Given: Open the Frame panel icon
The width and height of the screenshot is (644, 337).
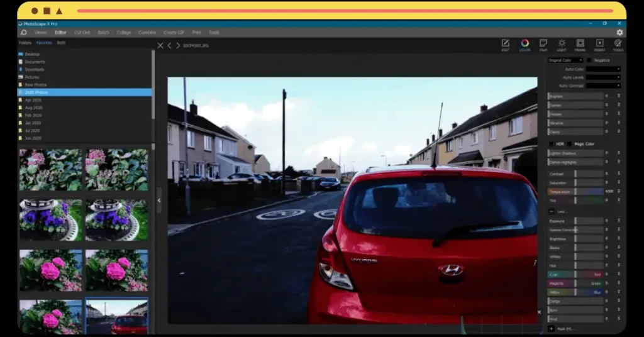Looking at the screenshot, I should point(580,45).
